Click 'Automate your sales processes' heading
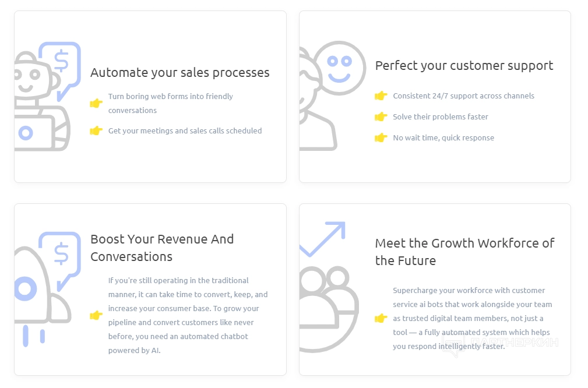Viewport: 588px width, 388px height. 179,73
